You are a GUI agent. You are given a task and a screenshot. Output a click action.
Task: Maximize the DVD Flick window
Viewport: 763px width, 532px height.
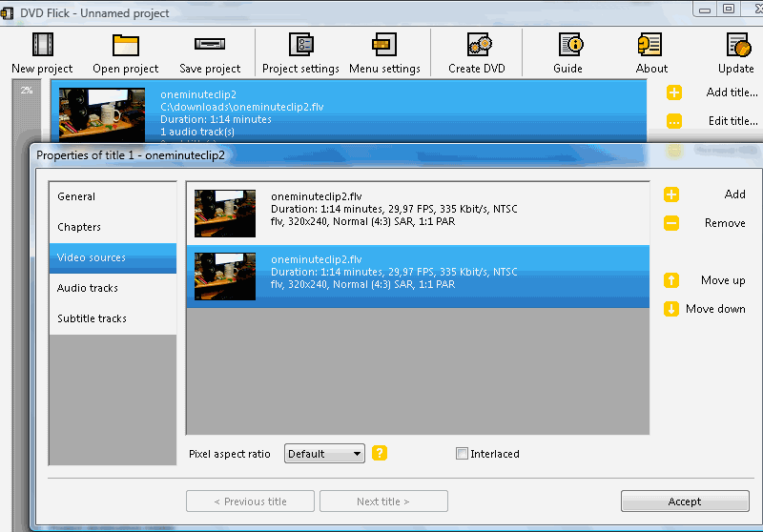coord(729,9)
